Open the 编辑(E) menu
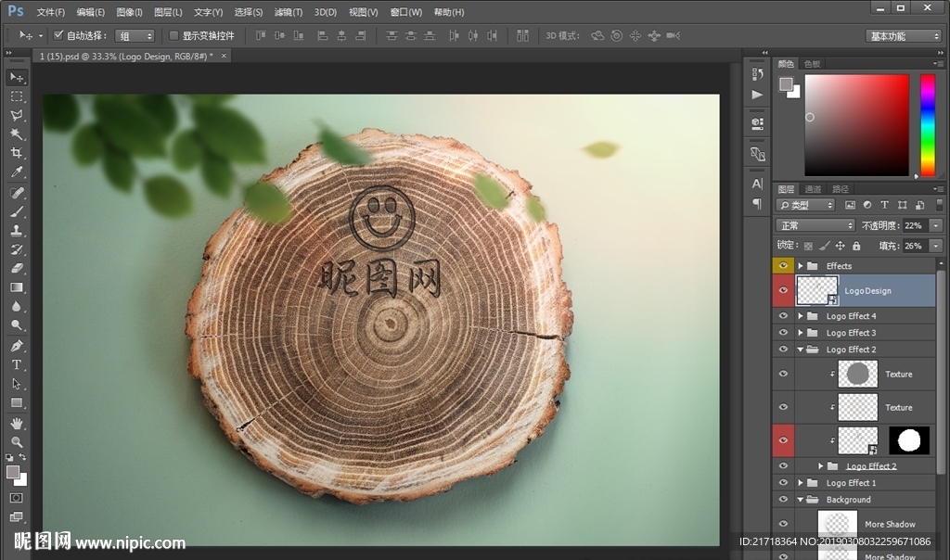950x560 pixels. click(90, 12)
